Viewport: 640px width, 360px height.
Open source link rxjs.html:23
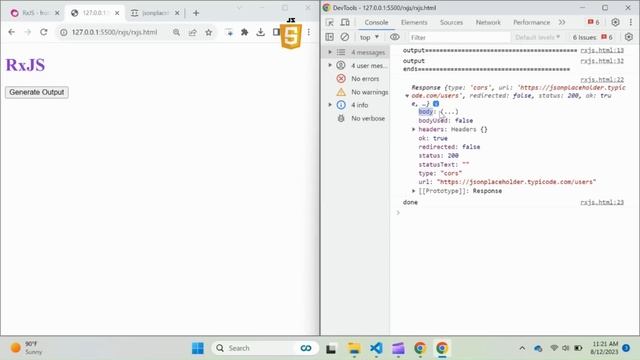coord(602,202)
